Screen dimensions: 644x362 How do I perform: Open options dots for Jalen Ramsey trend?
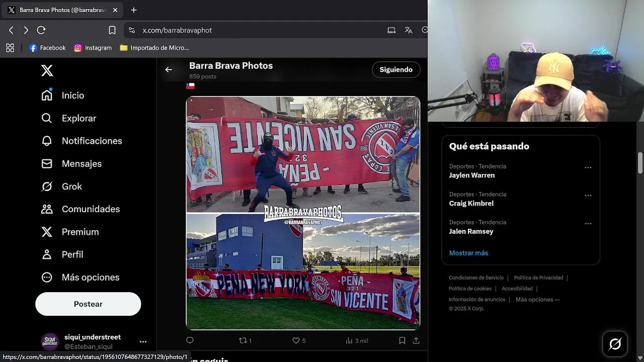point(588,224)
